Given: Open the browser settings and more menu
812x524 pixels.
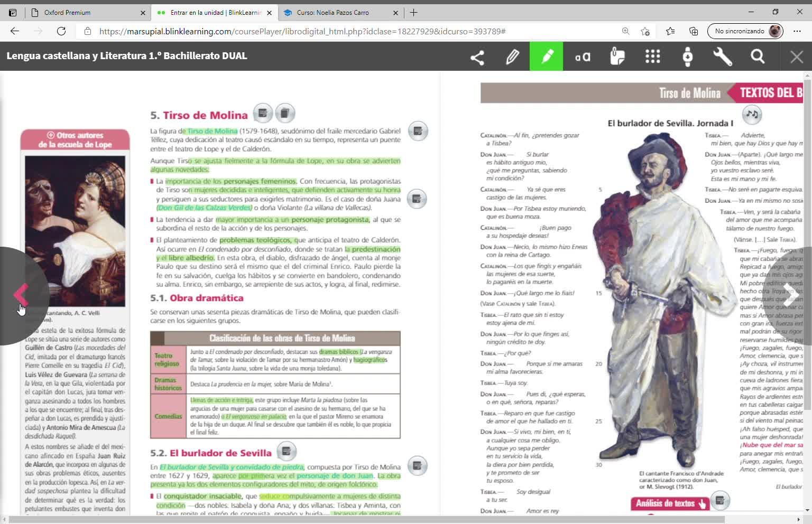Looking at the screenshot, I should [x=797, y=31].
